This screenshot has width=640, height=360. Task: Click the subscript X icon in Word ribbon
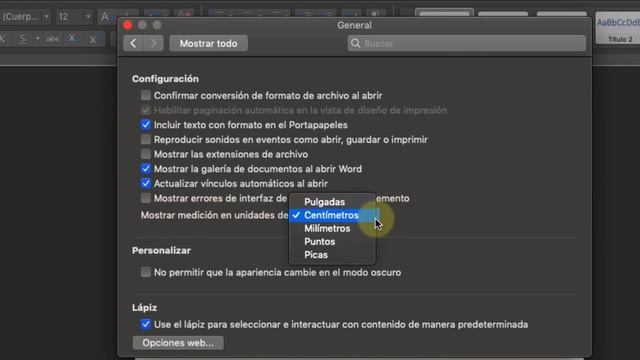tap(72, 39)
